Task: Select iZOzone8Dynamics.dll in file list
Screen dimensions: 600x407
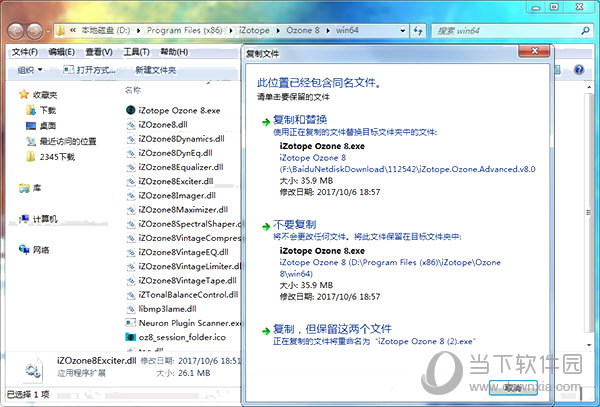Action: click(181, 139)
